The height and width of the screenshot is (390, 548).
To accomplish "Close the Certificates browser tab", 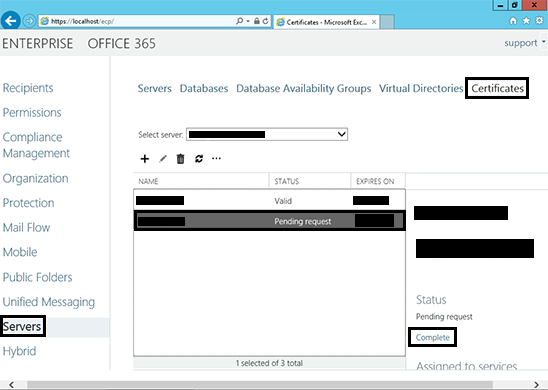I will pos(374,22).
